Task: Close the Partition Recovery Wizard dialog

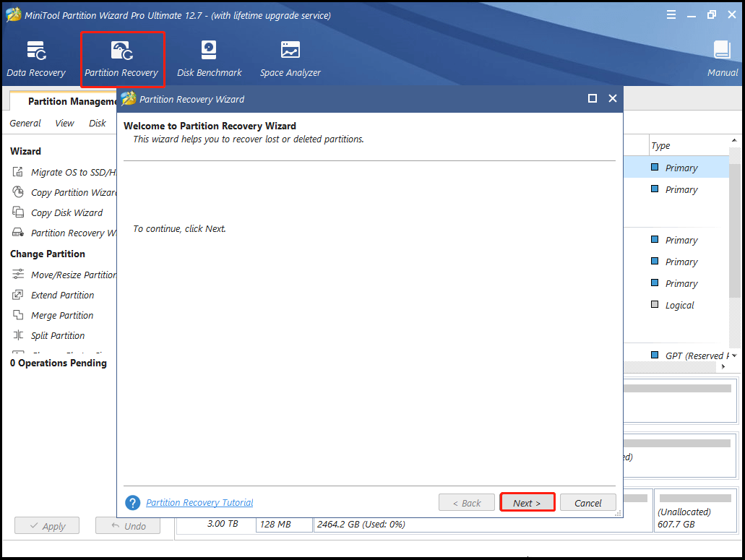Action: pos(613,98)
